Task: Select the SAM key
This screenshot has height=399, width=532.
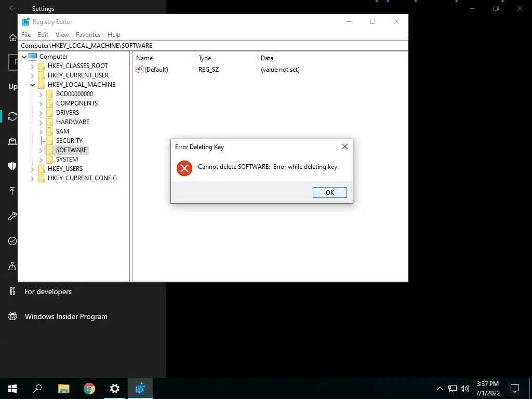Action: click(62, 131)
